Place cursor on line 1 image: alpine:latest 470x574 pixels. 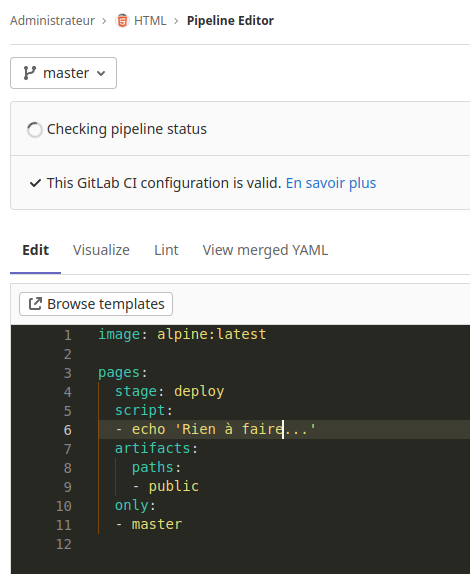point(182,334)
